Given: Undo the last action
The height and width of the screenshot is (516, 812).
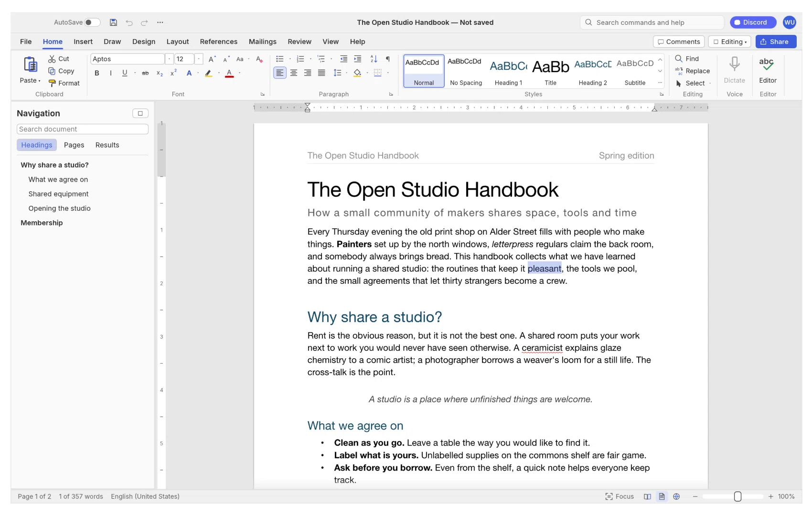Looking at the screenshot, I should pos(129,22).
